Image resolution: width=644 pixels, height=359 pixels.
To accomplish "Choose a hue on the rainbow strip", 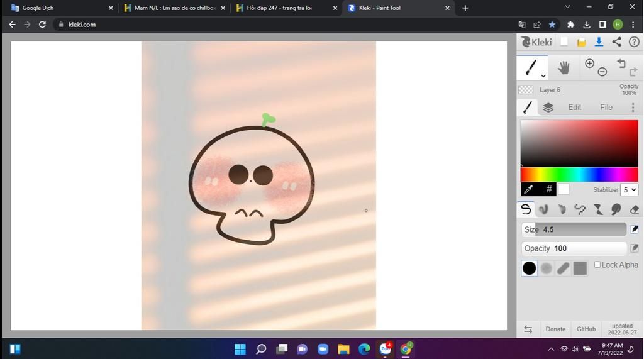I will pyautogui.click(x=579, y=175).
